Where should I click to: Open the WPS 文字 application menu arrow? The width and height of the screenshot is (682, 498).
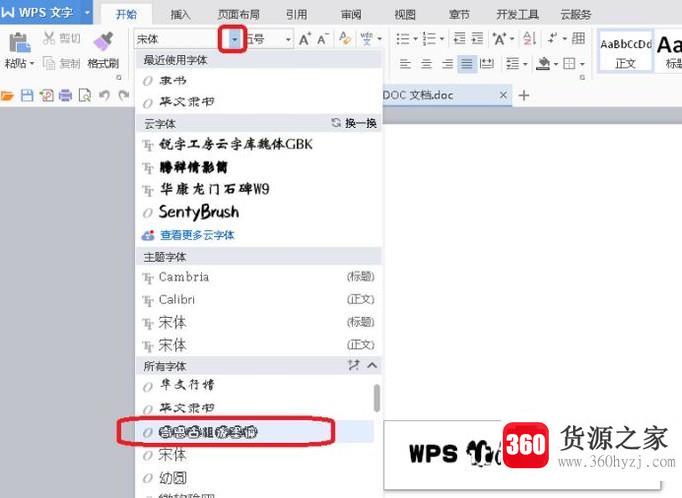(87, 12)
